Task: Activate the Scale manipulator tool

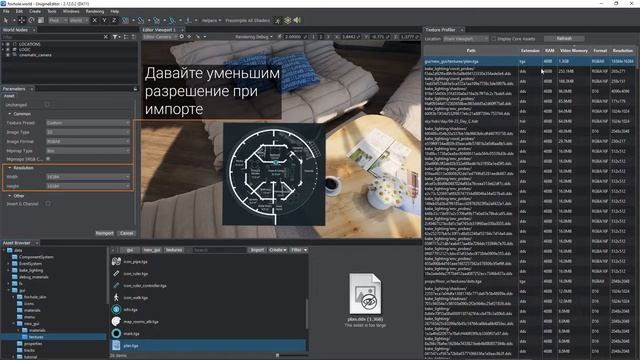Action: (x=41, y=20)
